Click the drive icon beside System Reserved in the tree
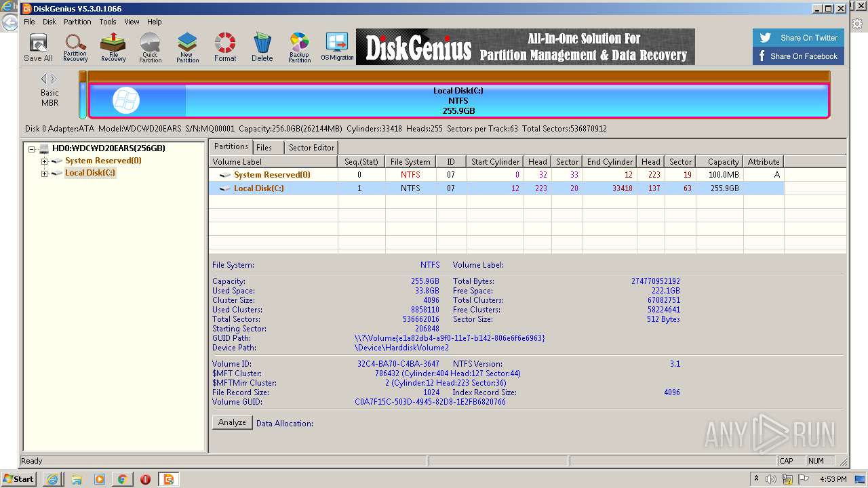868x488 pixels. 57,161
